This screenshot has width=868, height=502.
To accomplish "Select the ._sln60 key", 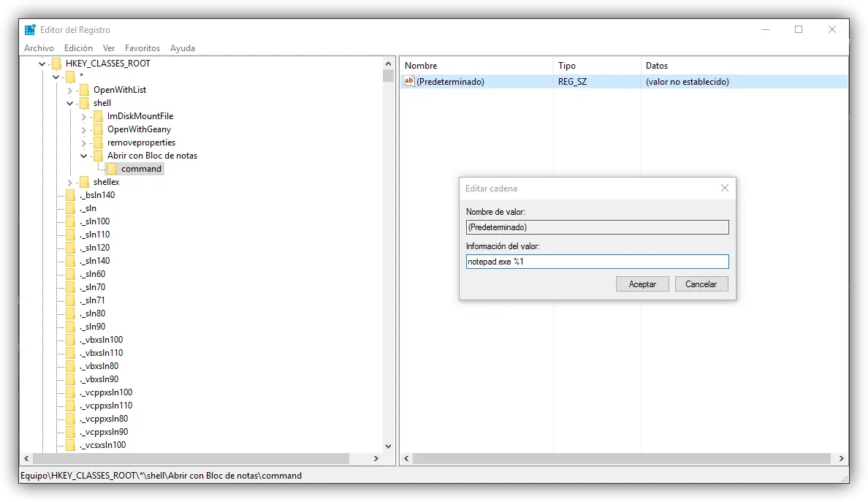I will point(93,274).
